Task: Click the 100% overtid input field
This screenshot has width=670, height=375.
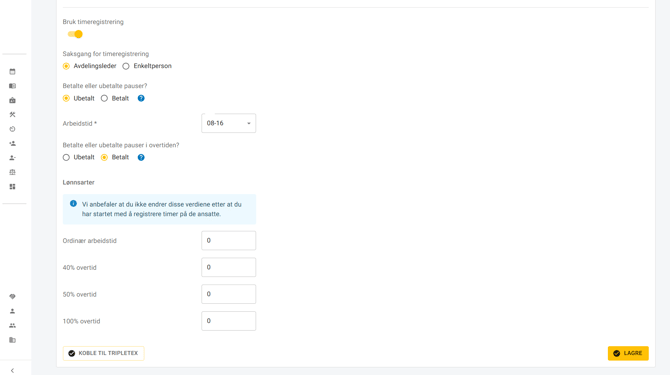Action: 229,321
